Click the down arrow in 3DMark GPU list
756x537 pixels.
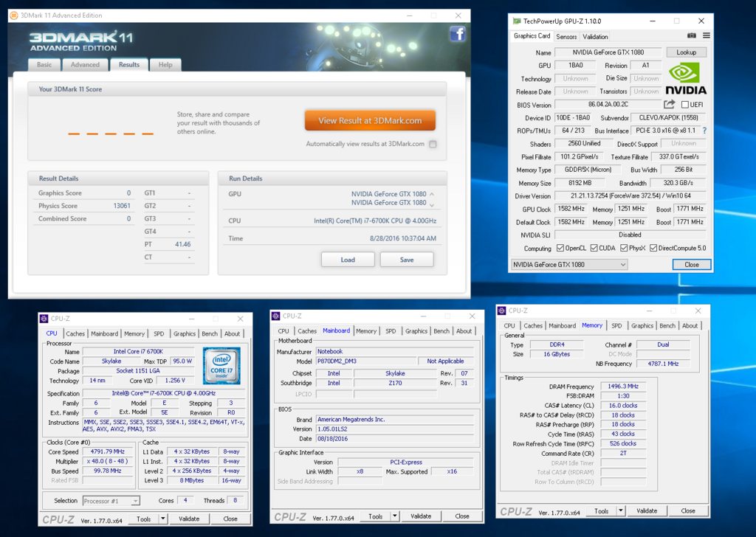tap(431, 205)
